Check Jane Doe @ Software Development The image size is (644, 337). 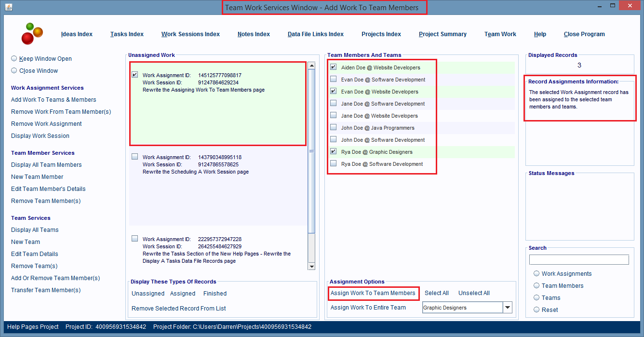(x=333, y=104)
